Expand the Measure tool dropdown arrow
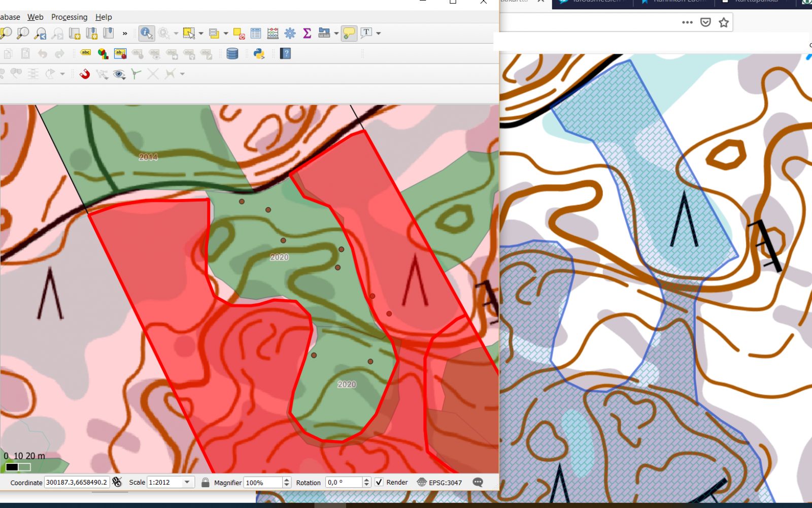 336,34
